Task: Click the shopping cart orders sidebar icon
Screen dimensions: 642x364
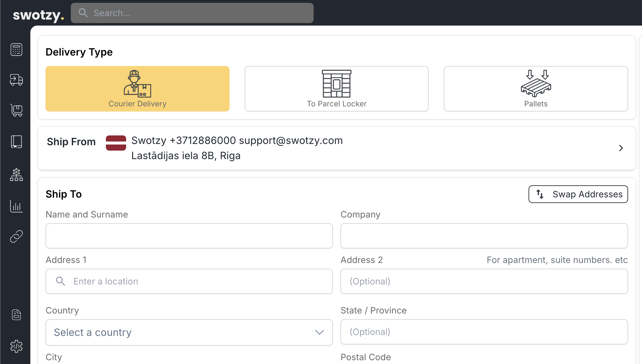Action: [16, 110]
